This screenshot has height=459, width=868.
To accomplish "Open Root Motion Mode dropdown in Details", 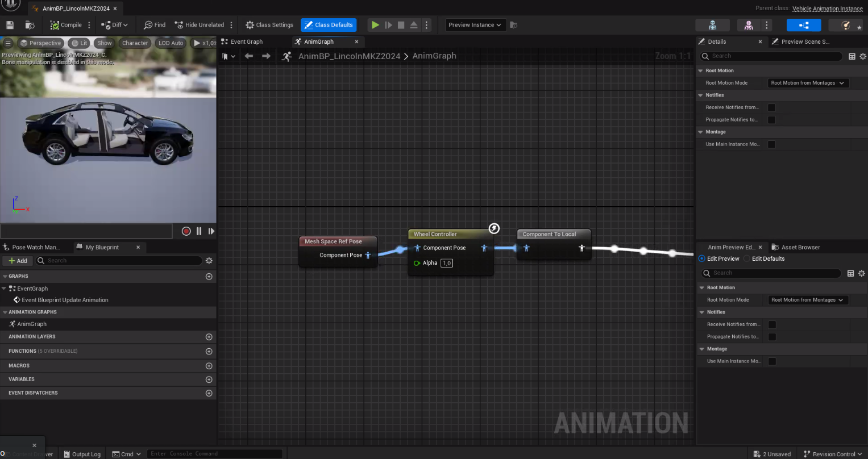I will click(808, 83).
